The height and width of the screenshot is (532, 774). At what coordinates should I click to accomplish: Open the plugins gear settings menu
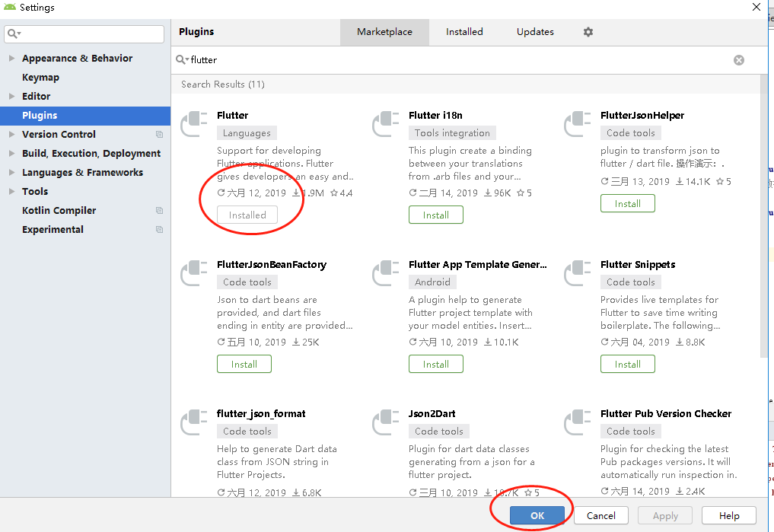click(588, 32)
